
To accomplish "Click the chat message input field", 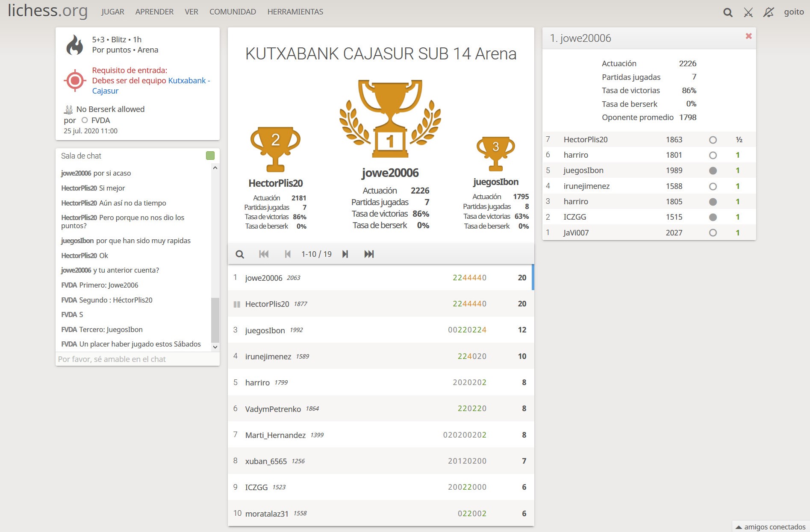I will (137, 359).
